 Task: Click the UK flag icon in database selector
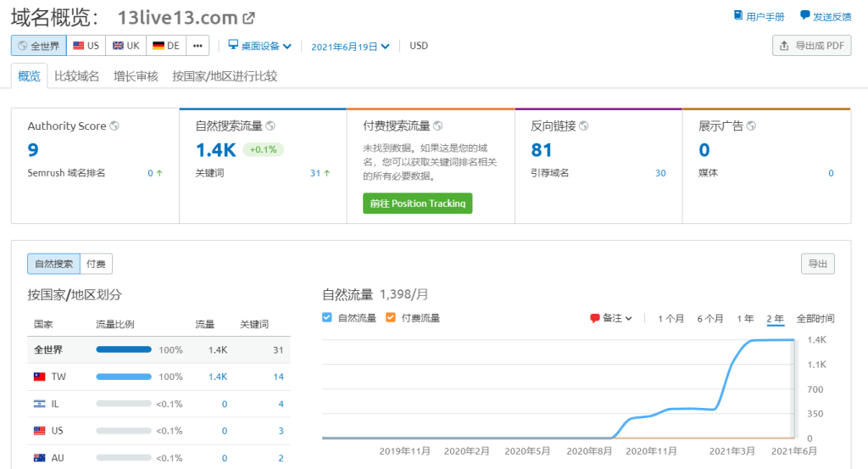click(x=118, y=46)
